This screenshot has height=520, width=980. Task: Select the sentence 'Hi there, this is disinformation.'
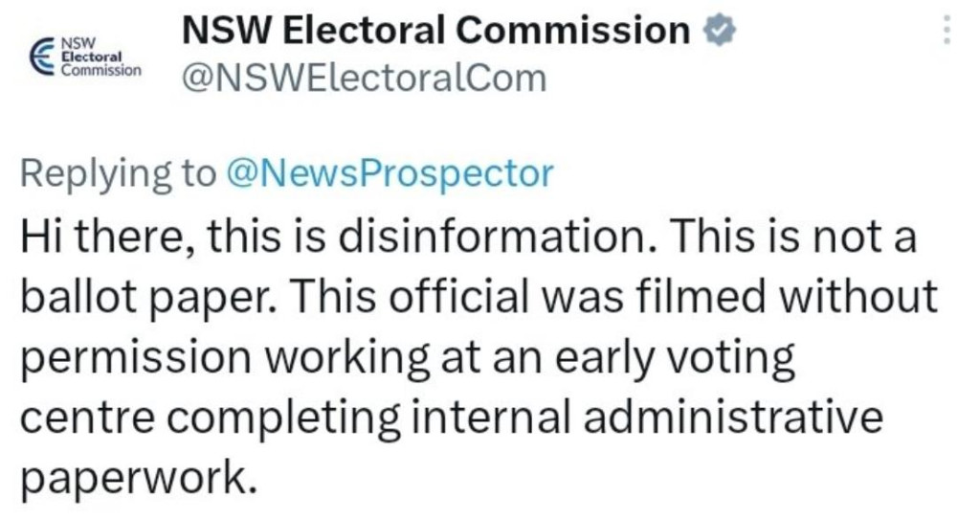click(x=339, y=236)
